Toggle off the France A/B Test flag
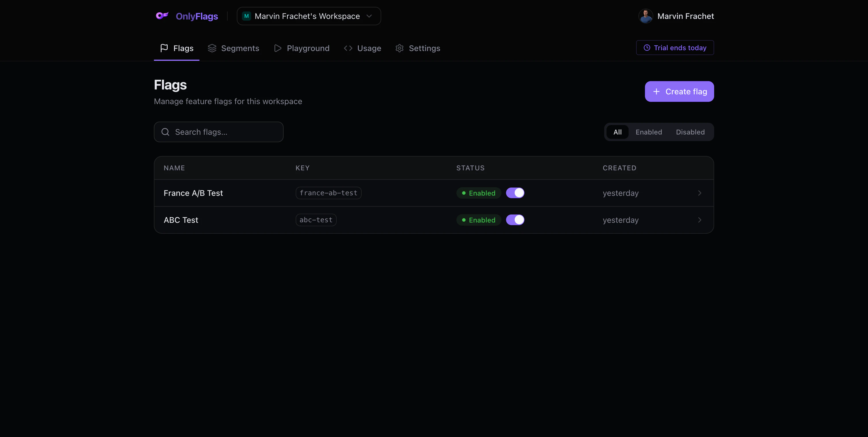868x437 pixels. point(515,193)
